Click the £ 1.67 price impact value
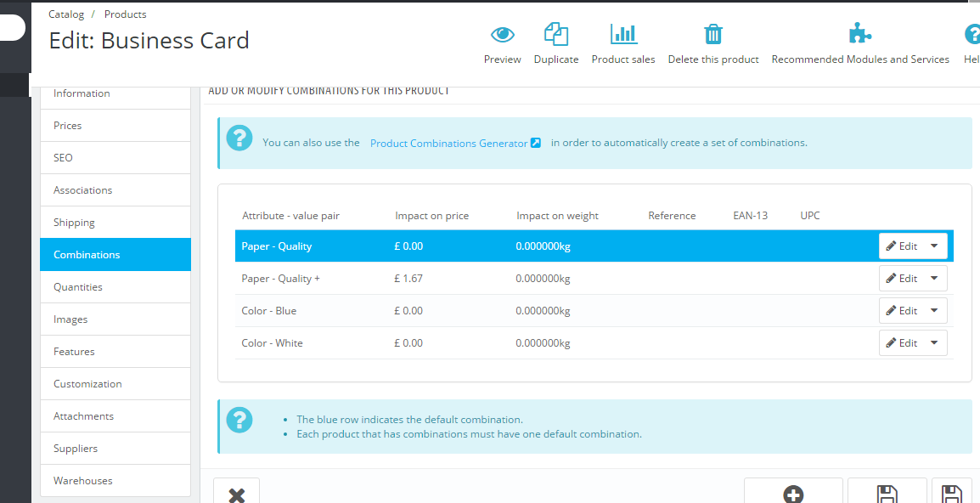The height and width of the screenshot is (503, 980). click(408, 279)
